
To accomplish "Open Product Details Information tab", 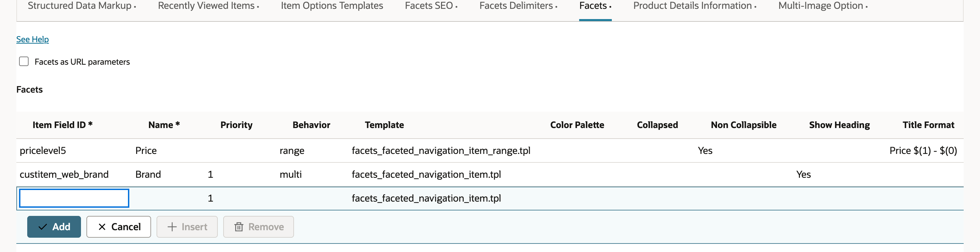I will [x=694, y=6].
